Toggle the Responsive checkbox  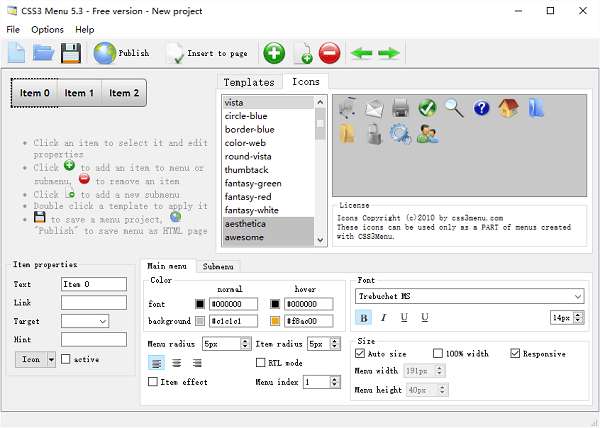(516, 354)
